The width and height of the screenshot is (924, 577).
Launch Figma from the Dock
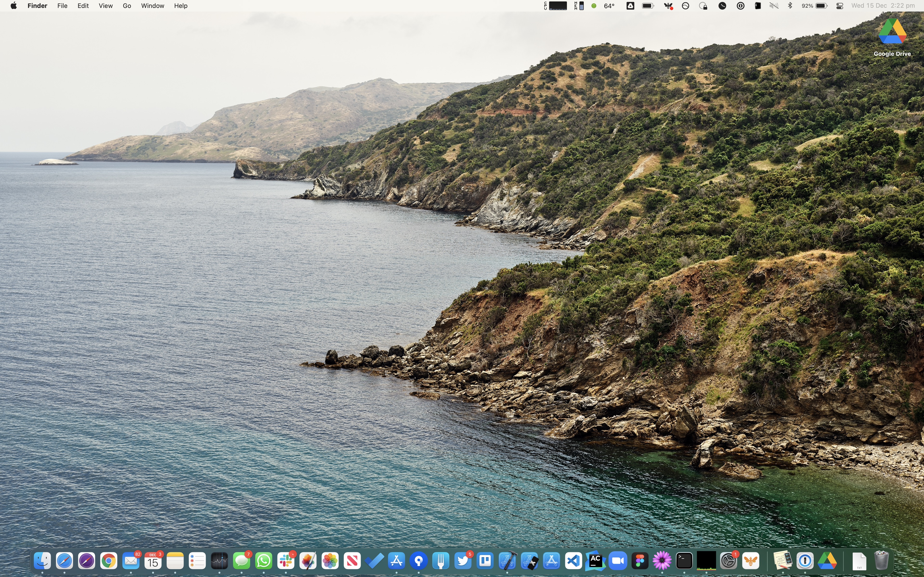pos(640,561)
